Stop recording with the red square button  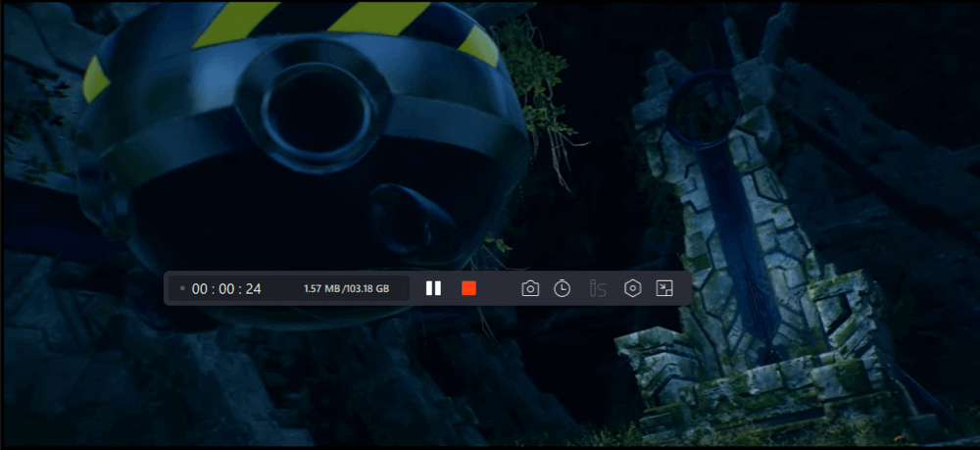point(468,288)
